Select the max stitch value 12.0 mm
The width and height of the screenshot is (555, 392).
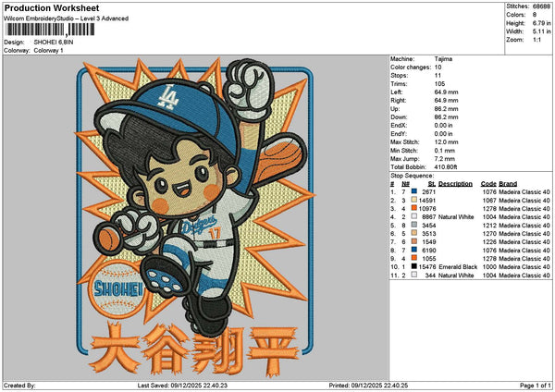pos(446,141)
